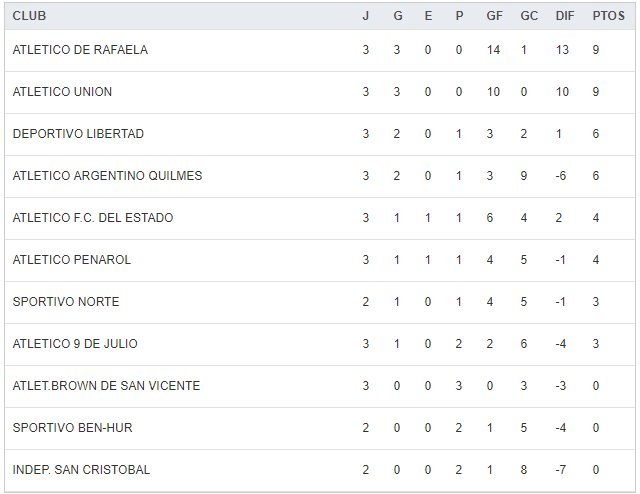Click on Atletico Argentino Quilmes
640x494 pixels.
pos(107,176)
